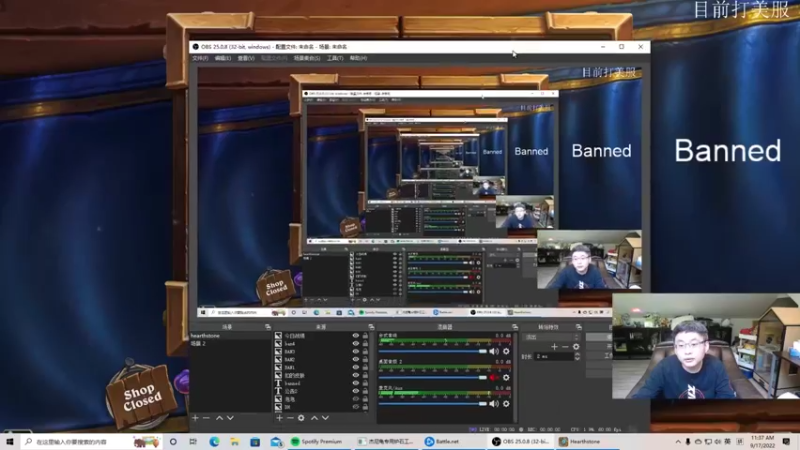
Task: Open the taskbar clock showing 11:37 AM
Action: point(762,441)
